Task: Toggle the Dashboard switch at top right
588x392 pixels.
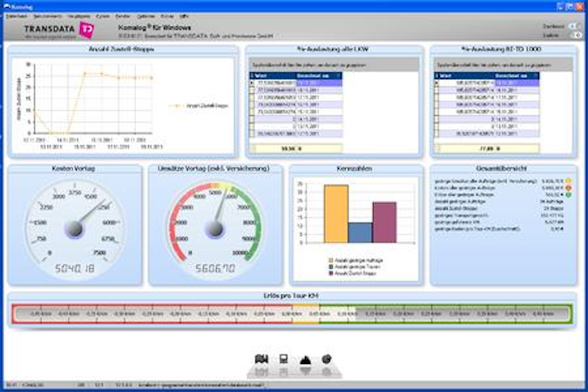Action: 575,26
